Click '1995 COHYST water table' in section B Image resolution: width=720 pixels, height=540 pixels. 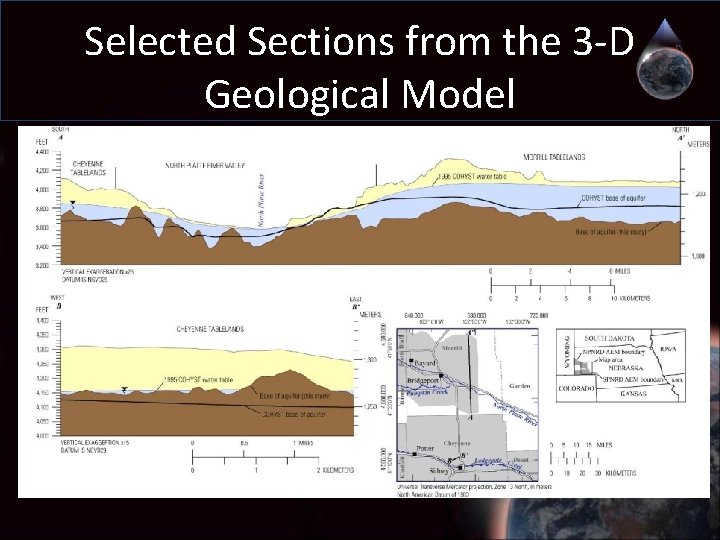[198, 380]
